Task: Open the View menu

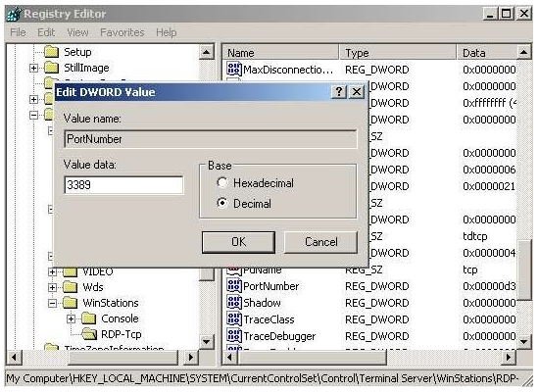Action: 77,32
